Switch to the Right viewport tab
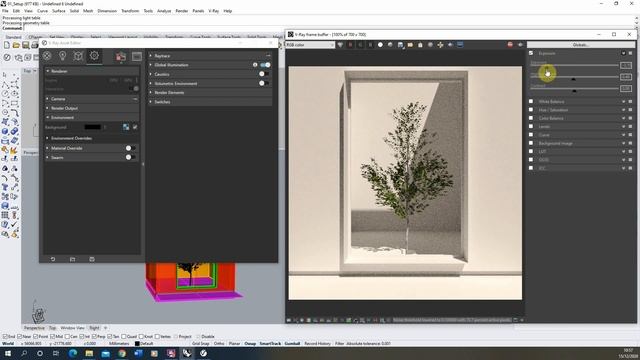The image size is (640, 360). point(94,328)
